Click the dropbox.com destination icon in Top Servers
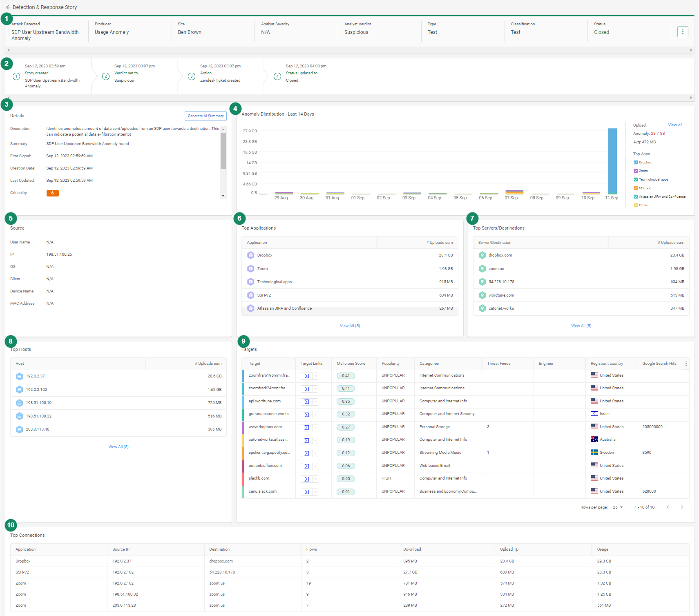 click(x=482, y=255)
